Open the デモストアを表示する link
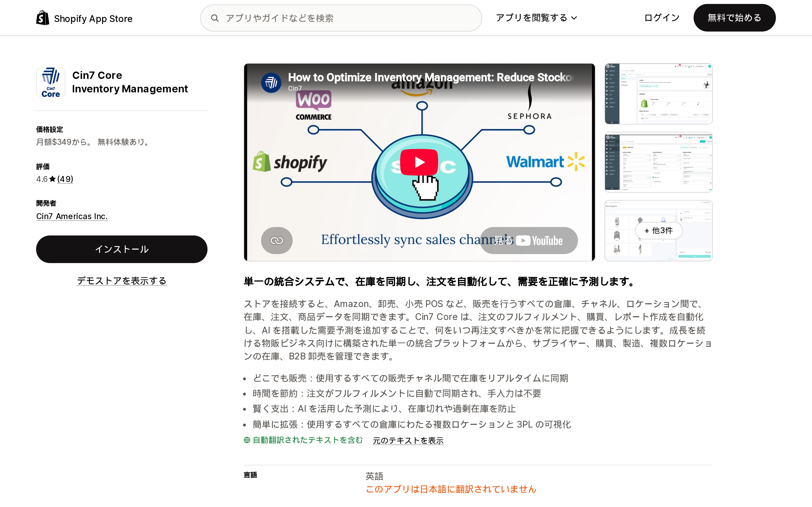Viewport: 812px width, 507px height. (x=122, y=281)
